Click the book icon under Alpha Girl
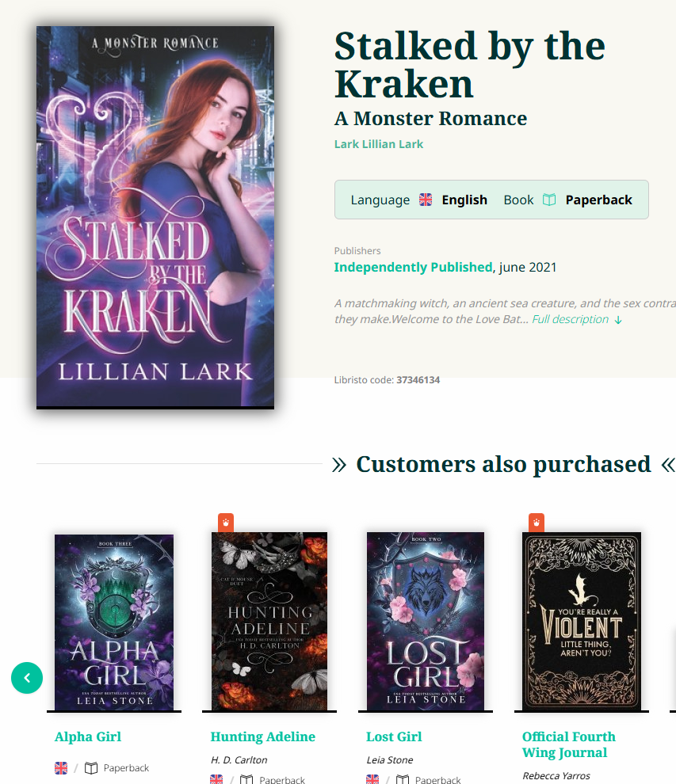Screen dimensions: 676x784 pos(91,767)
